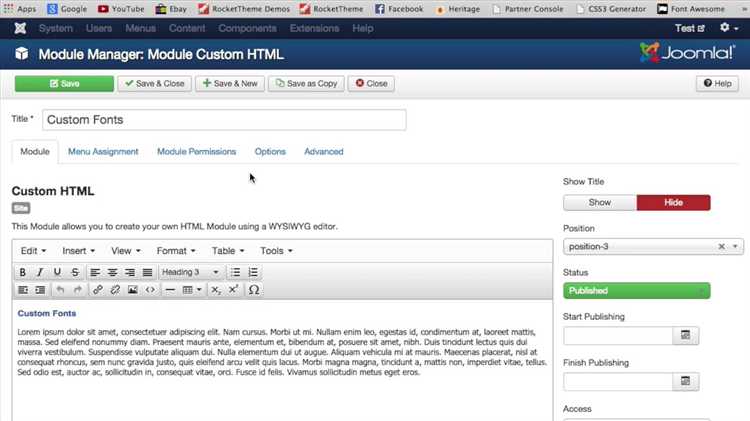Screen dimensions: 750x421
Task: Decrease indent (outdent) button
Action: (x=22, y=290)
